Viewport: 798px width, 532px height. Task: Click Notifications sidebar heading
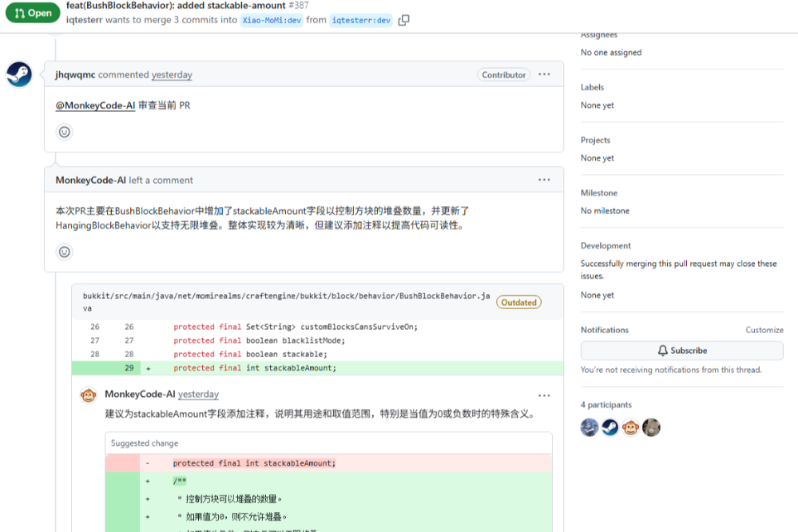pos(605,330)
